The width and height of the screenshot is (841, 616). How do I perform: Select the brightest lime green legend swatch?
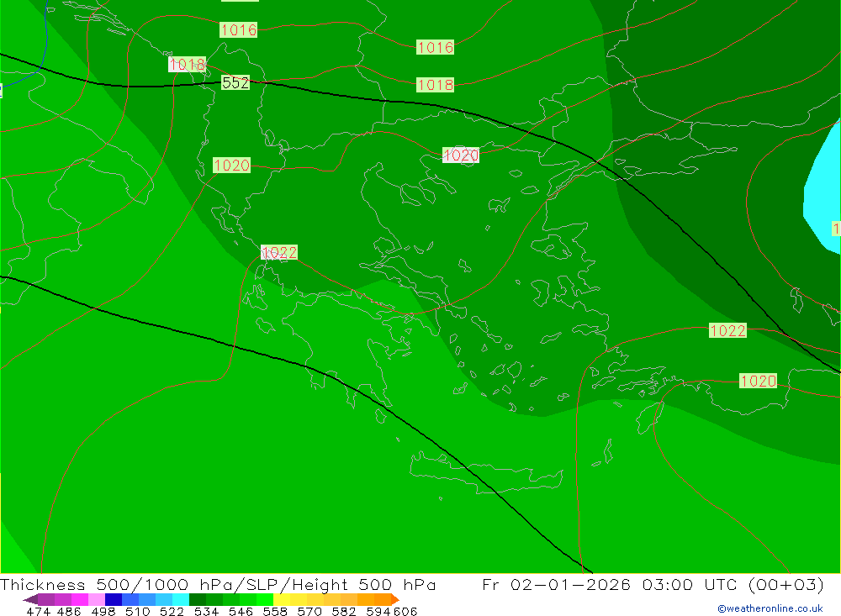point(265,599)
